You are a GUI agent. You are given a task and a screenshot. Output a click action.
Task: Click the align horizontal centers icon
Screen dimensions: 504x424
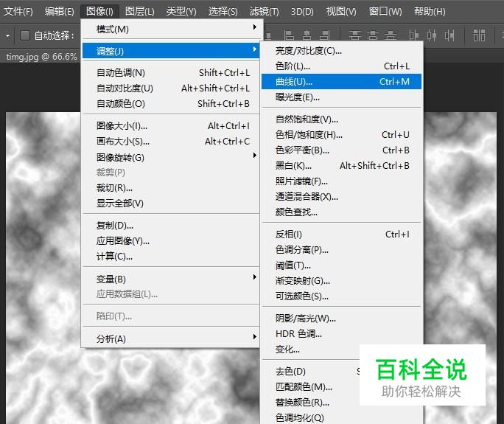[307, 35]
